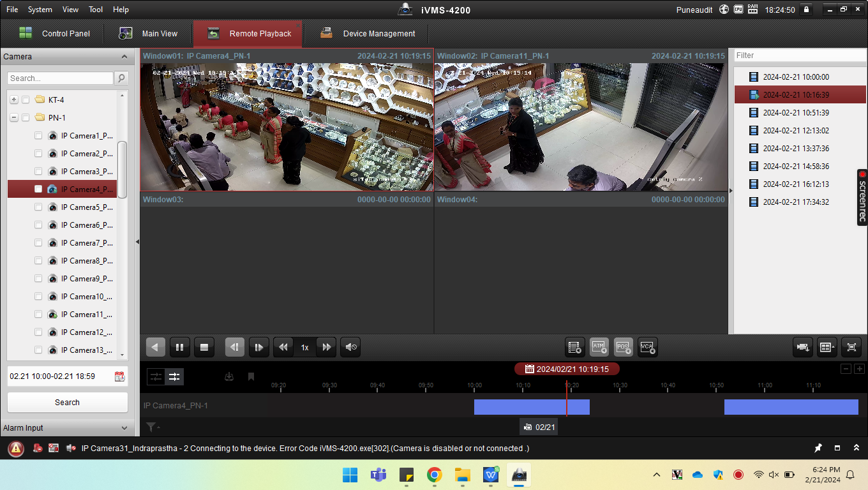This screenshot has height=490, width=868.
Task: Click the VCA playback icon
Action: coord(648,347)
